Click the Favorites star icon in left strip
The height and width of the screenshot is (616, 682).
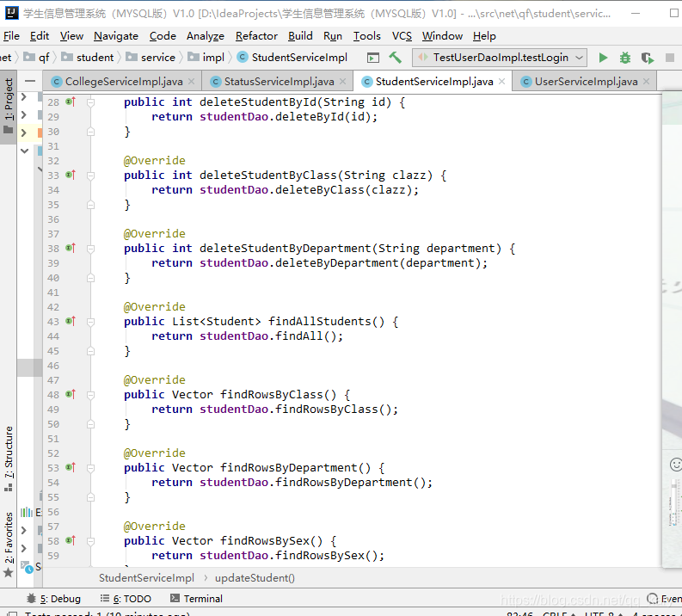pyautogui.click(x=9, y=572)
